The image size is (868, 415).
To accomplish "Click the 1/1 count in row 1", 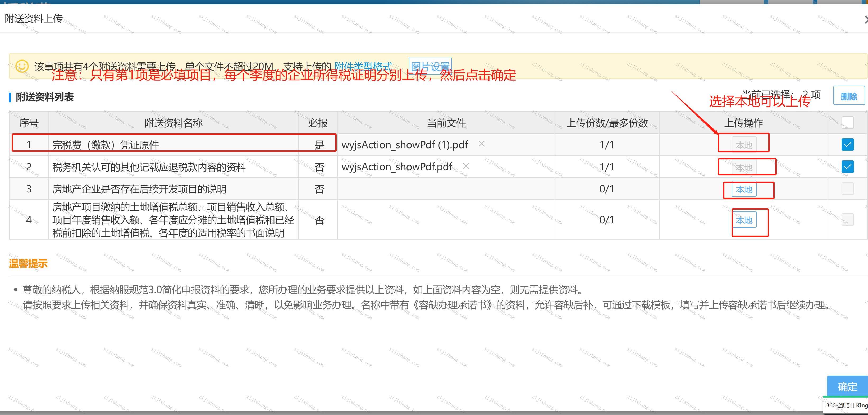I will pyautogui.click(x=606, y=145).
